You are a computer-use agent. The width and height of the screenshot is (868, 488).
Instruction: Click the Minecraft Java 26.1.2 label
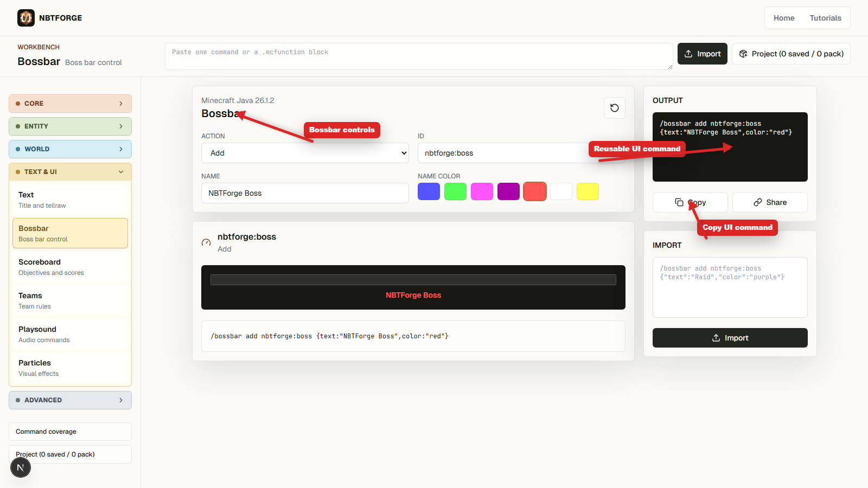(x=238, y=100)
